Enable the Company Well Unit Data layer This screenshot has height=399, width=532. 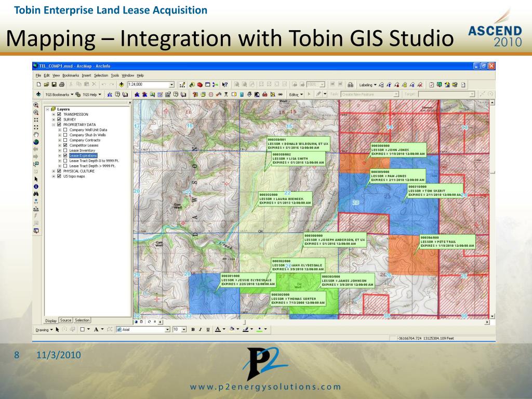(65, 129)
